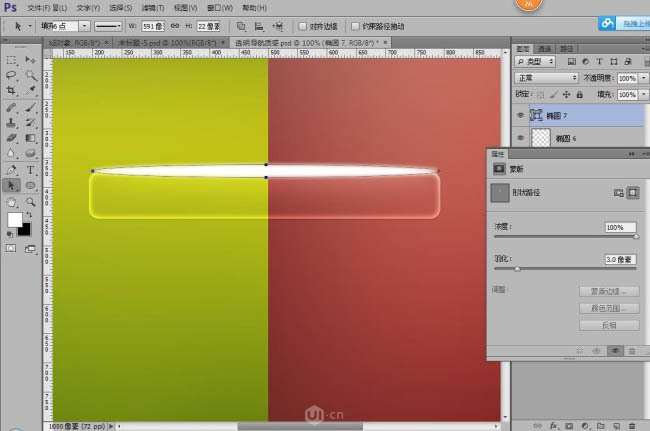Open tool preset picker arrow
650x431 pixels.
pyautogui.click(x=30, y=26)
